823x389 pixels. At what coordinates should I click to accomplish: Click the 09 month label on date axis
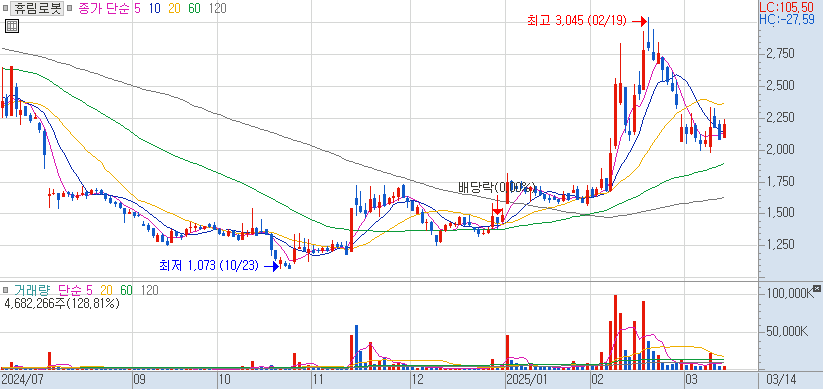[x=140, y=380]
